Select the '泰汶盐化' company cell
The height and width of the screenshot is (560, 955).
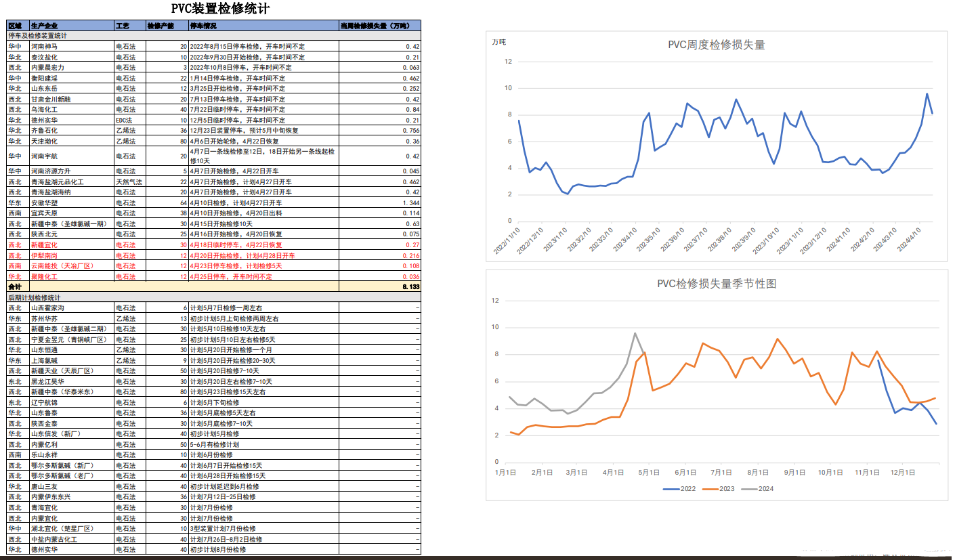72,58
